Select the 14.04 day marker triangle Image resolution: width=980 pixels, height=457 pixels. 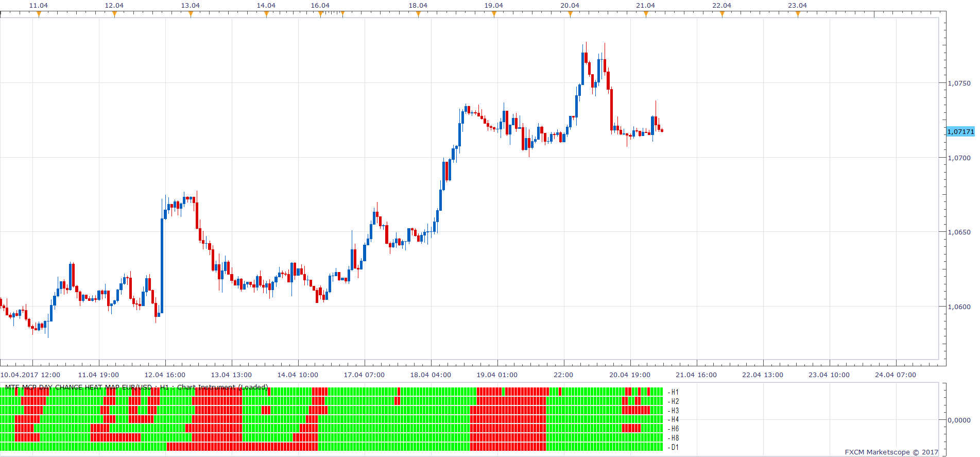[x=266, y=14]
